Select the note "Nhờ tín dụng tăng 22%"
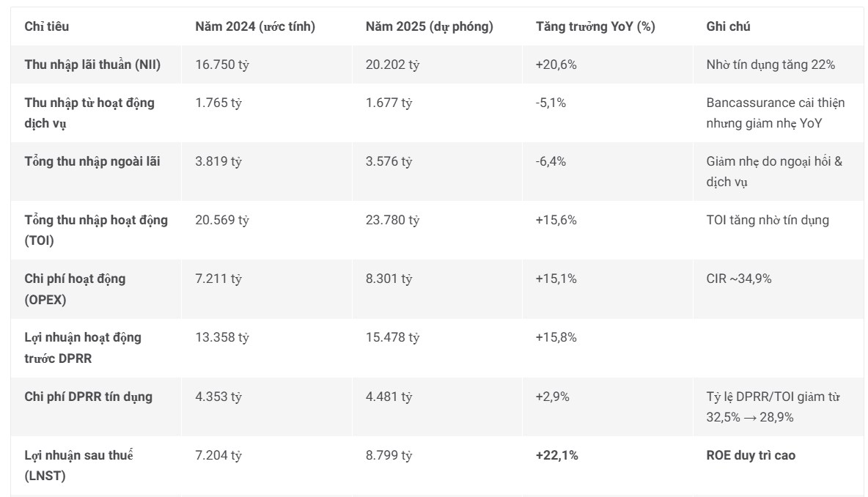 [770, 65]
